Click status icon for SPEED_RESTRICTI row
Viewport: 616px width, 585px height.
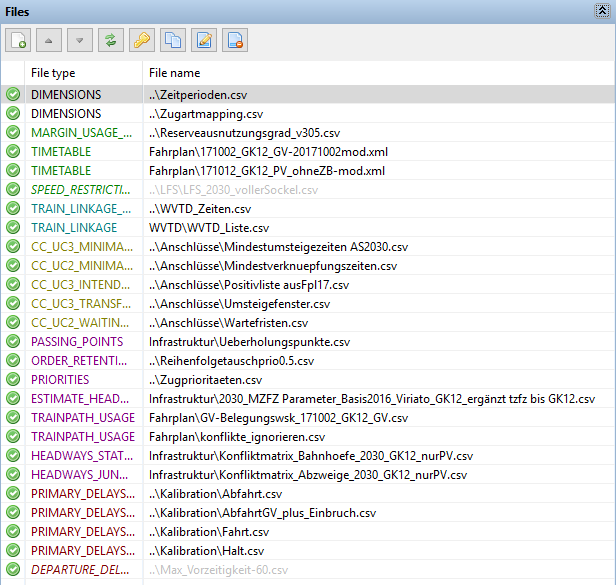[13, 189]
